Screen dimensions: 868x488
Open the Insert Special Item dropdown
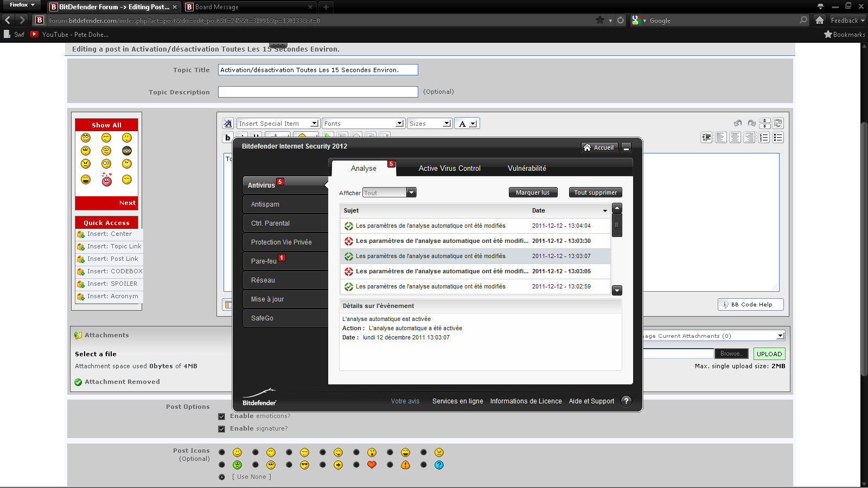coord(278,124)
